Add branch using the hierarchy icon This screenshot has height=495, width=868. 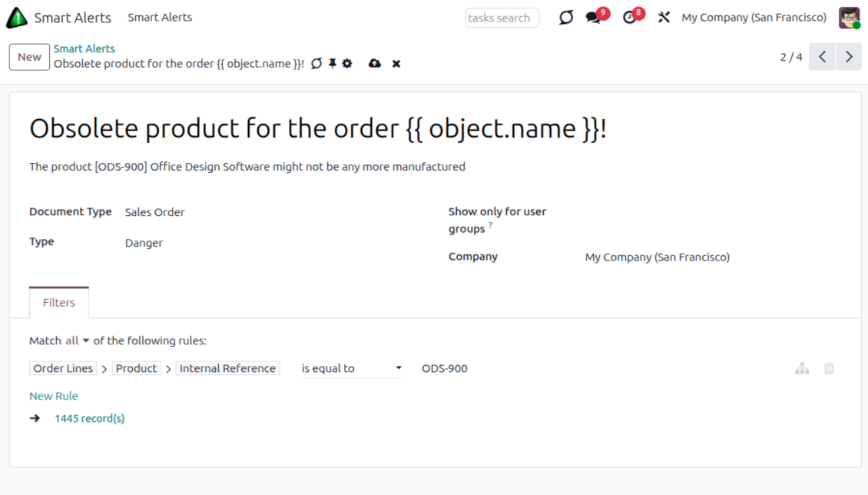802,369
